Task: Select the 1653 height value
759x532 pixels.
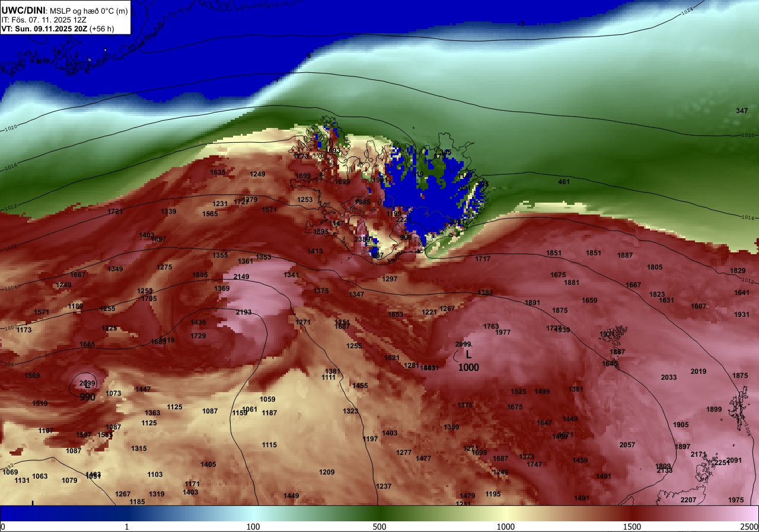Action: (396, 315)
